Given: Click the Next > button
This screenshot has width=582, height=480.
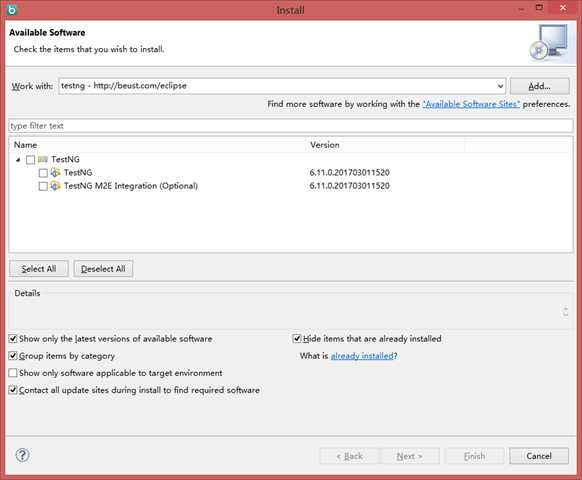Looking at the screenshot, I should (x=409, y=456).
